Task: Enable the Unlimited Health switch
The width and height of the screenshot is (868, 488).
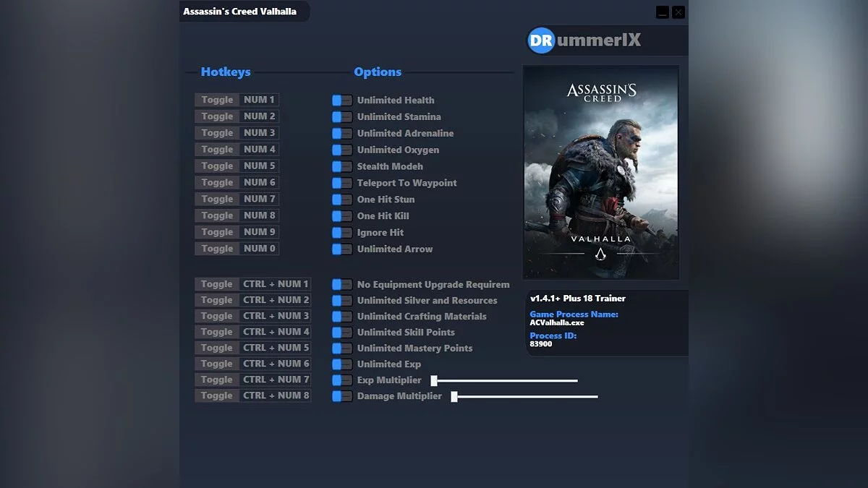Action: tap(341, 100)
